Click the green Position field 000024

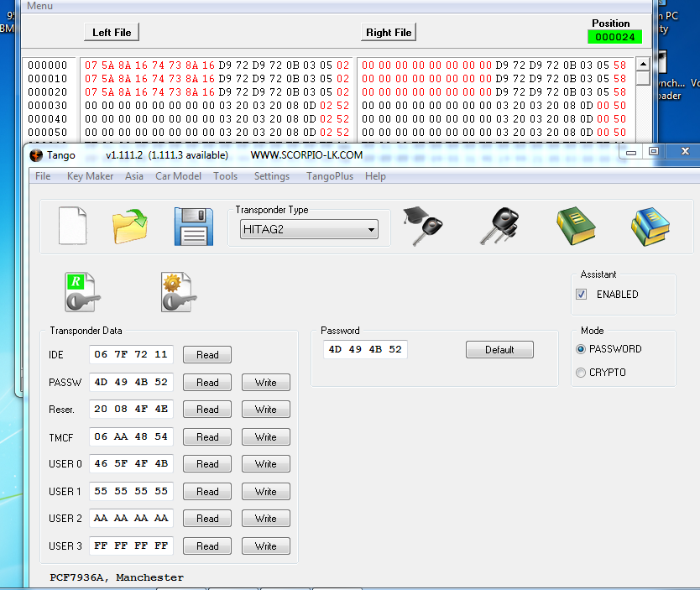(614, 37)
